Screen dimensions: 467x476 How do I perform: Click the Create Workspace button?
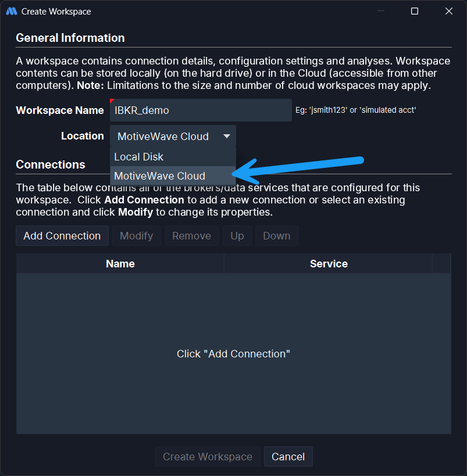pyautogui.click(x=208, y=457)
